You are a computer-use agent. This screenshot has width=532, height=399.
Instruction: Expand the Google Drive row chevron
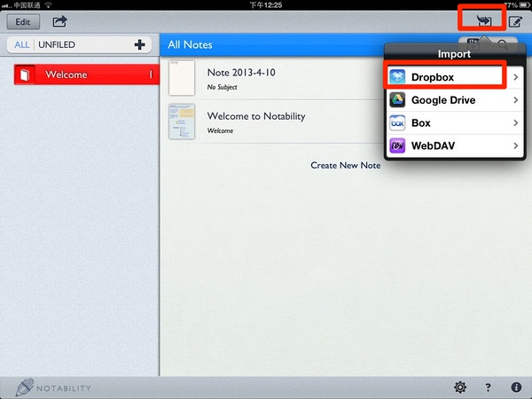(515, 100)
